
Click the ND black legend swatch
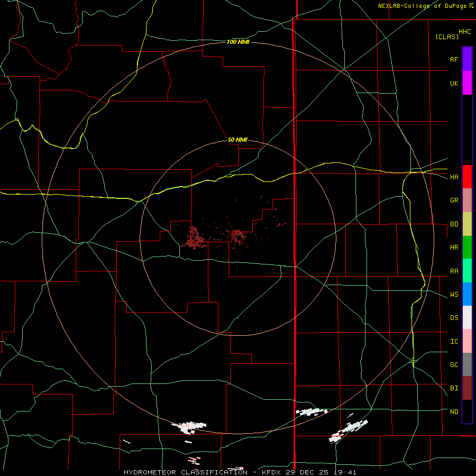(x=467, y=411)
